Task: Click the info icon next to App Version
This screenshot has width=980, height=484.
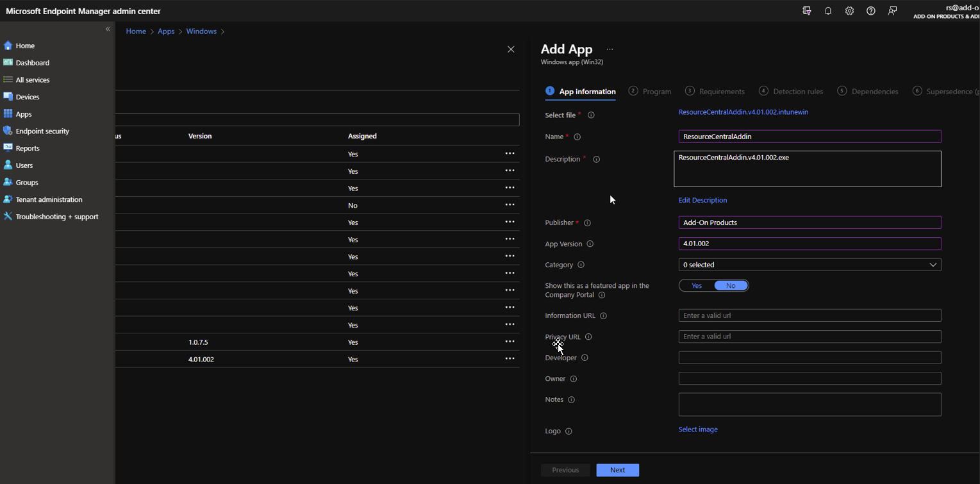Action: click(x=590, y=244)
